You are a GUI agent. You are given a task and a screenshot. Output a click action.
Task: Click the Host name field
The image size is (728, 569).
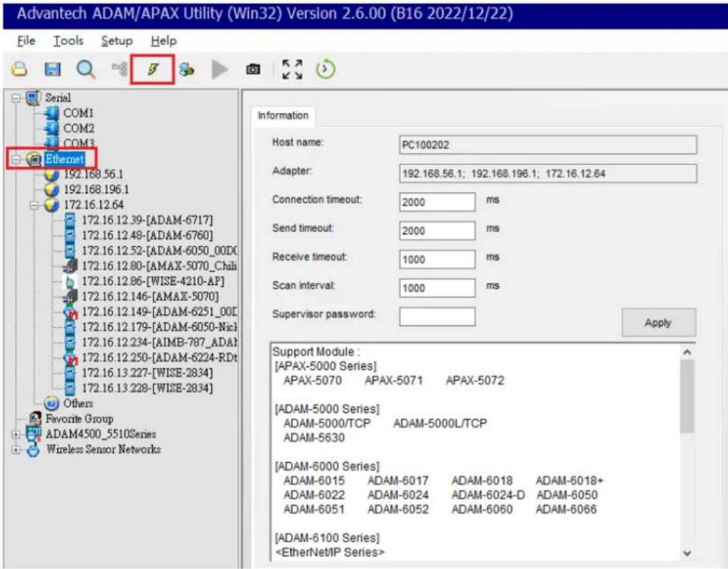pos(548,145)
